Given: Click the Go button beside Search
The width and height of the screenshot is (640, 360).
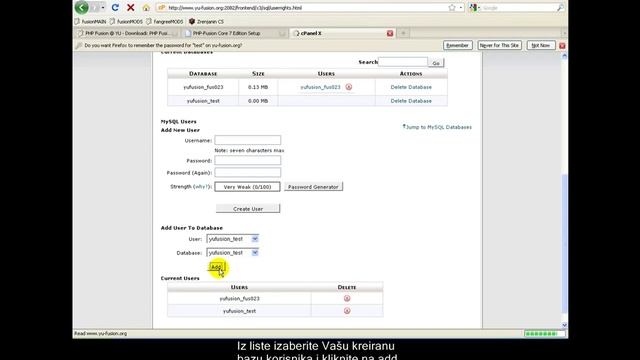Looking at the screenshot, I should tap(436, 63).
